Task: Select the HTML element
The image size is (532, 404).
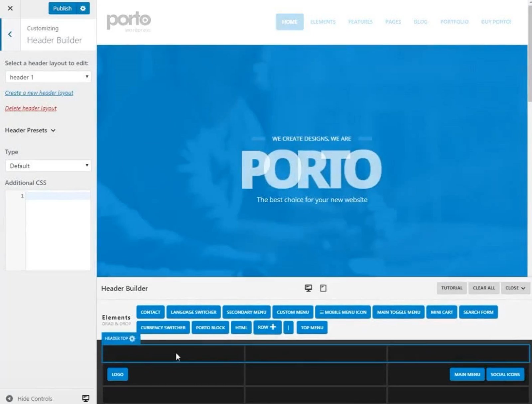Action: pyautogui.click(x=241, y=327)
